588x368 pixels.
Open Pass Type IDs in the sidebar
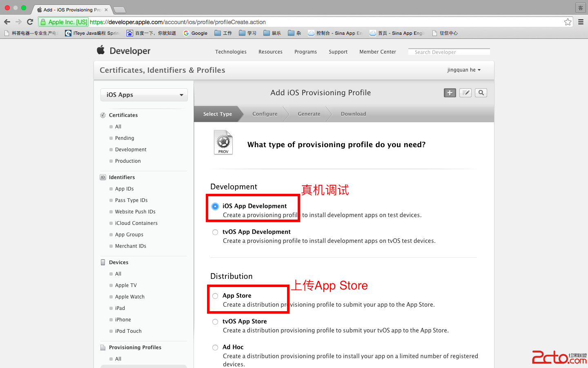point(131,200)
